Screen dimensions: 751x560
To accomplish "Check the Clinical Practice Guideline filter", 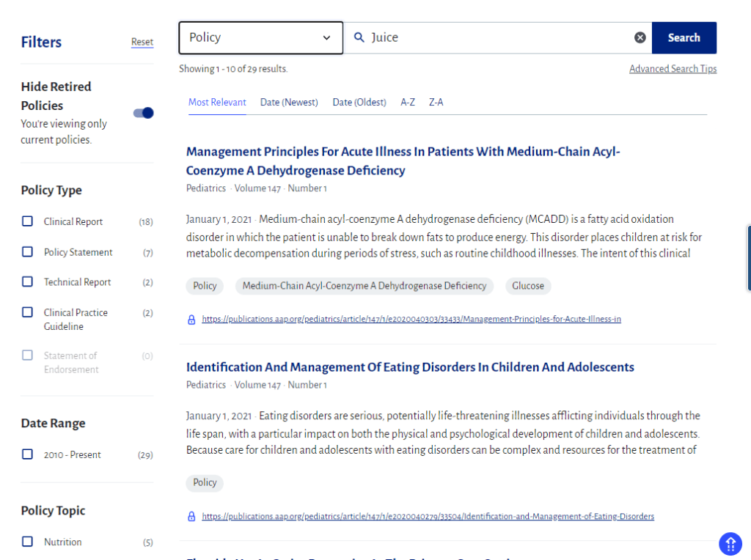I will tap(28, 312).
